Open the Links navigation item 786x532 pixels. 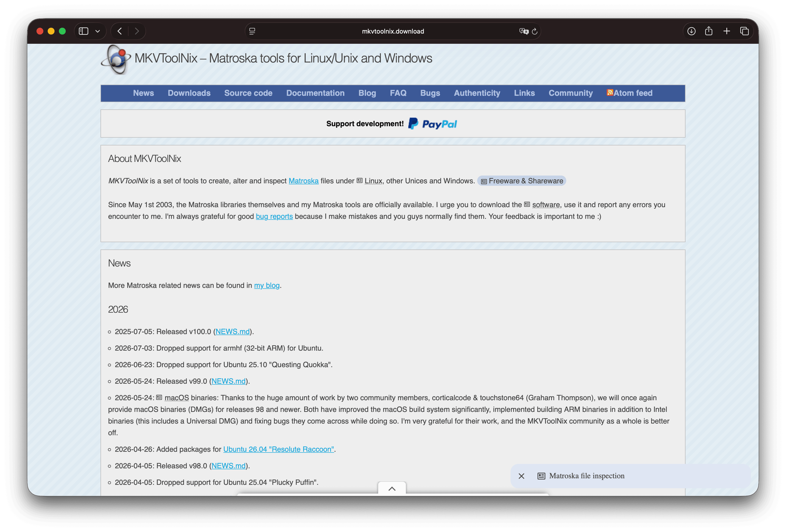524,93
